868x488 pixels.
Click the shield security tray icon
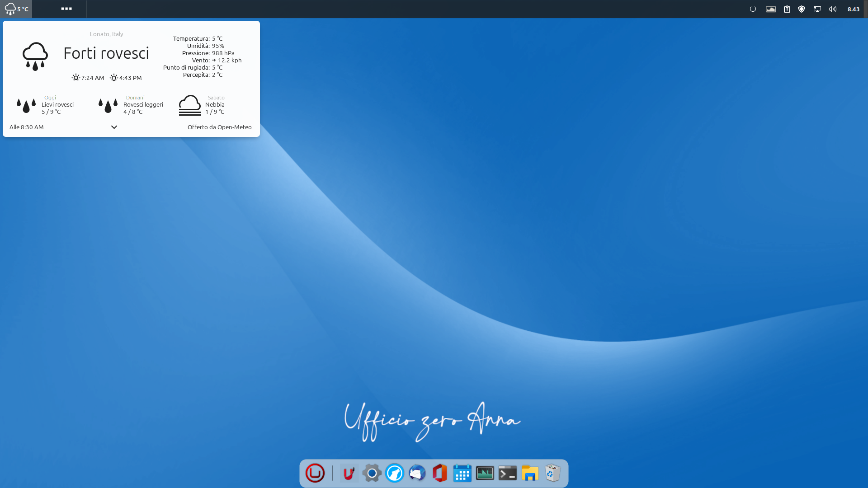pos(802,9)
